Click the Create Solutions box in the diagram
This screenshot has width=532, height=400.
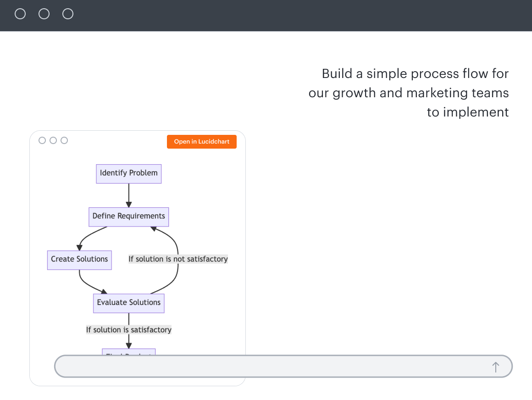(x=79, y=260)
